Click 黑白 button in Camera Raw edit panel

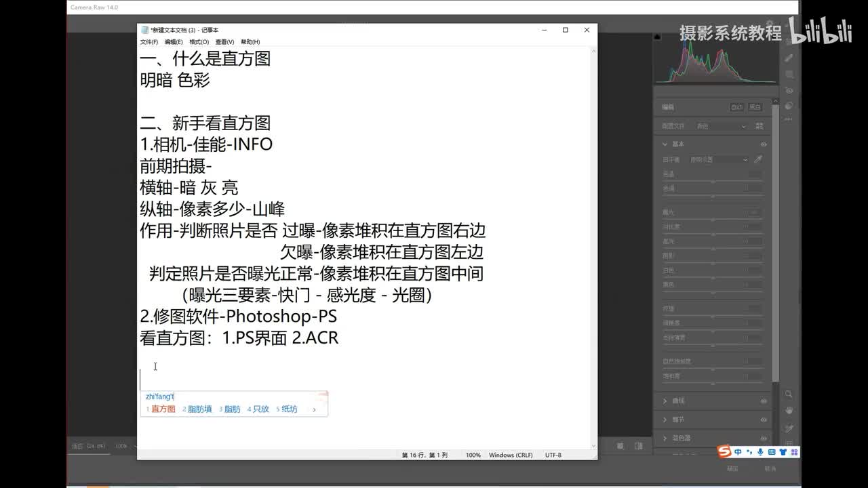(755, 107)
